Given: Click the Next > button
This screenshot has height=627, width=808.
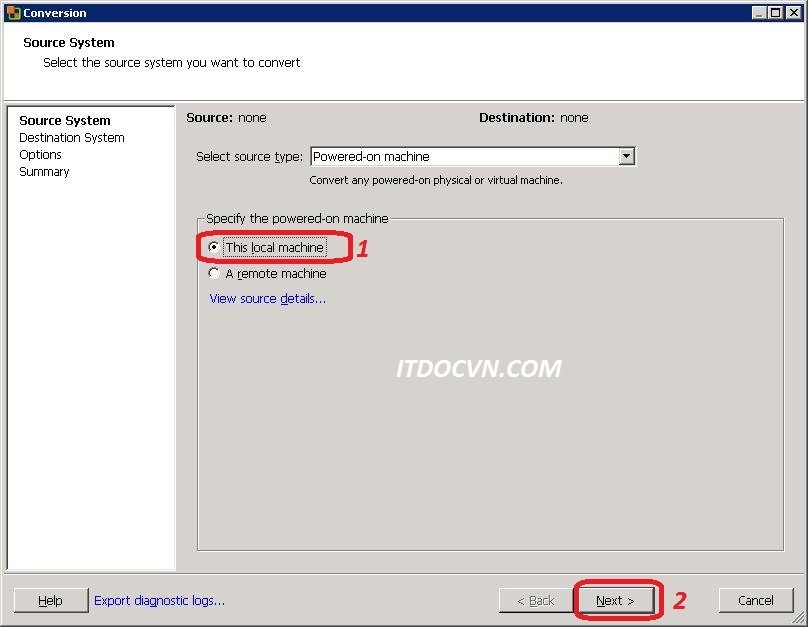Looking at the screenshot, I should pyautogui.click(x=615, y=600).
